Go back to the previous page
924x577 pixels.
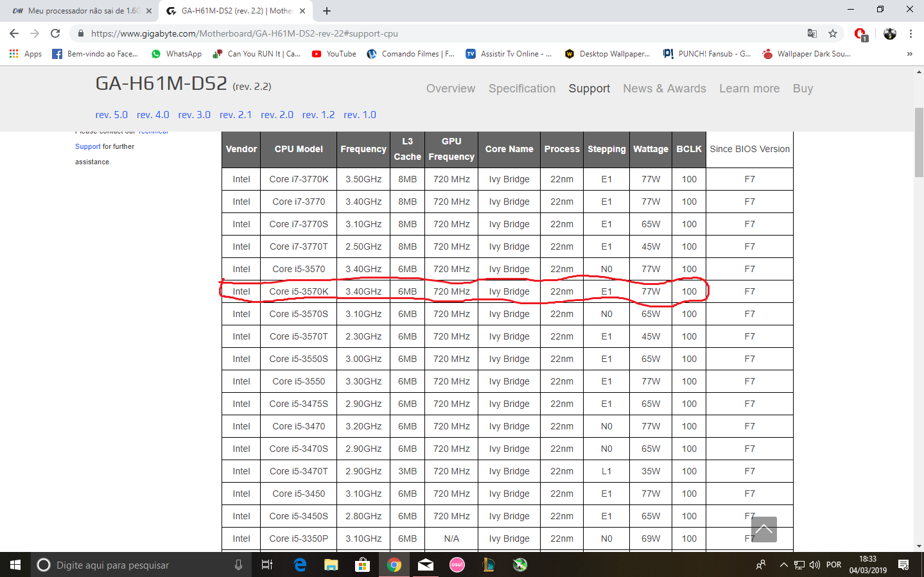tap(14, 33)
